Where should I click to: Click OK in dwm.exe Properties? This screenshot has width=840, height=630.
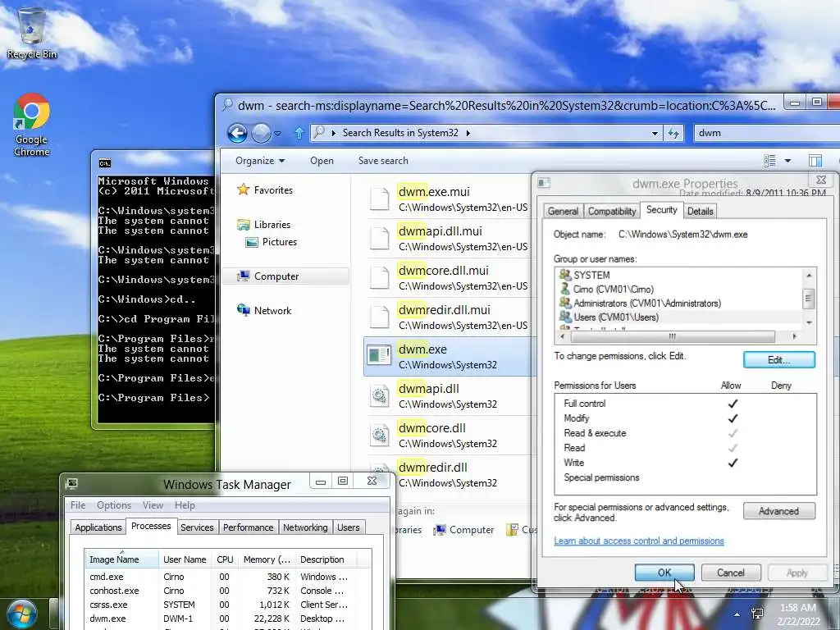[x=664, y=573]
